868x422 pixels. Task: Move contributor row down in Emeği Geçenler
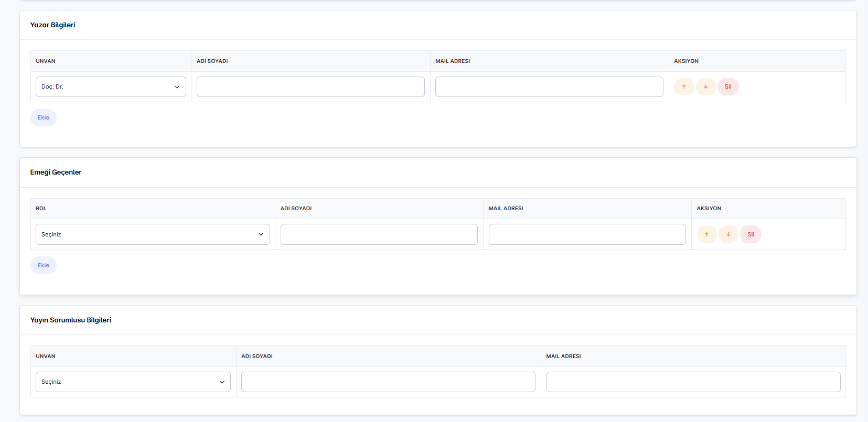tap(728, 234)
